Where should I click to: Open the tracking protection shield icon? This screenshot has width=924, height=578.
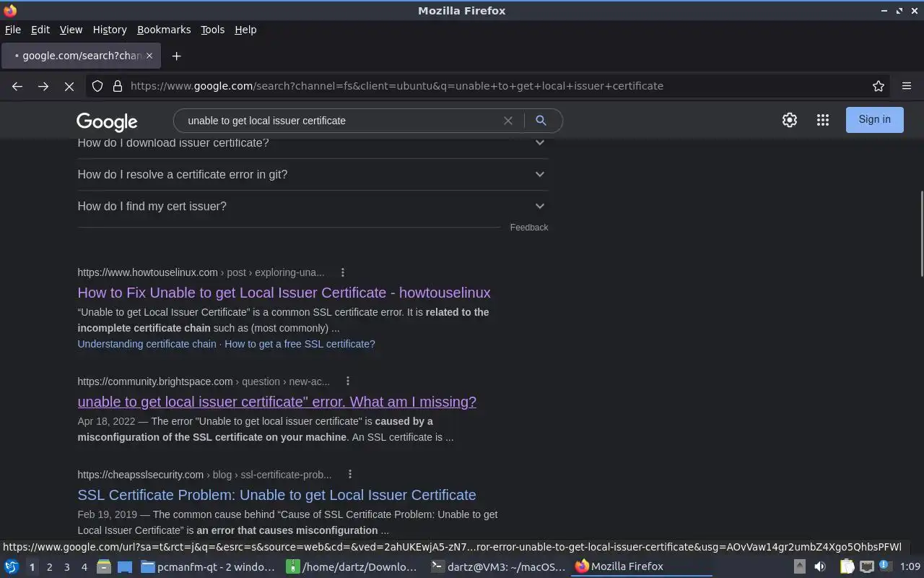tap(97, 86)
